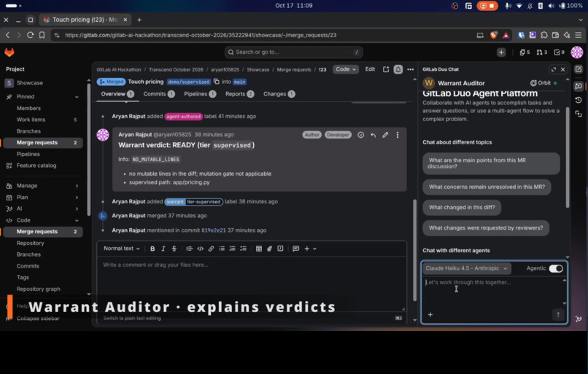Click the Edit merge request button
The height and width of the screenshot is (374, 588).
pyautogui.click(x=370, y=69)
